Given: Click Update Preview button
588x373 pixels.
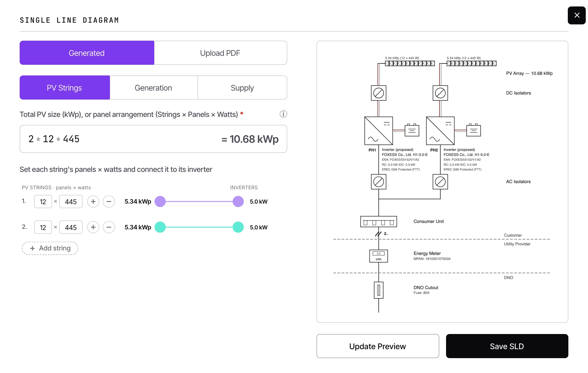Looking at the screenshot, I should click(378, 346).
